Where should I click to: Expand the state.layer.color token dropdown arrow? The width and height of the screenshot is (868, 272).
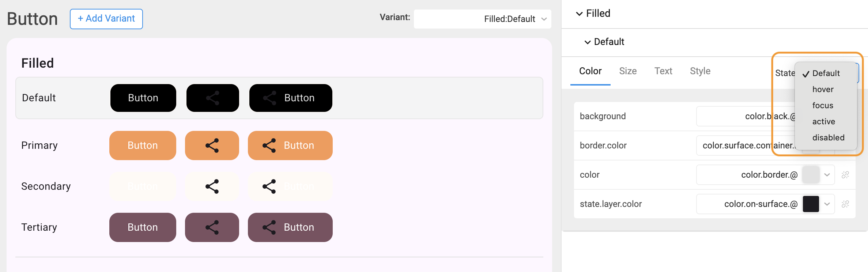click(827, 204)
